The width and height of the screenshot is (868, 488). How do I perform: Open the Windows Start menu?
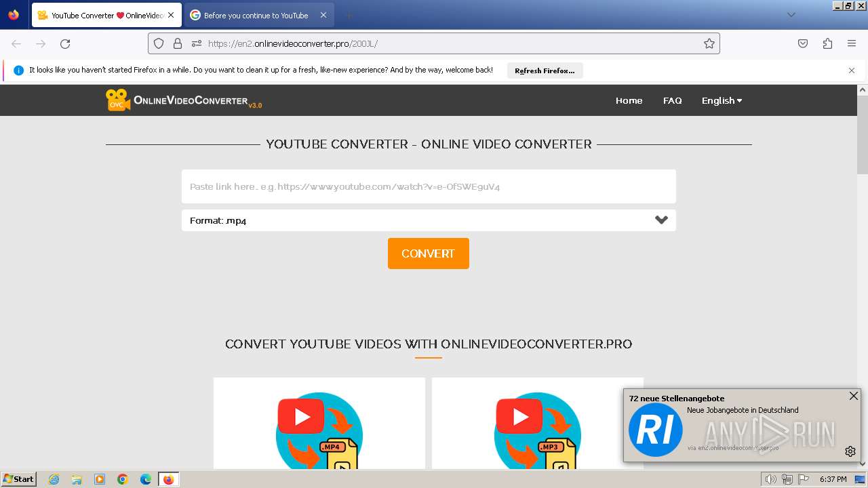click(x=18, y=479)
